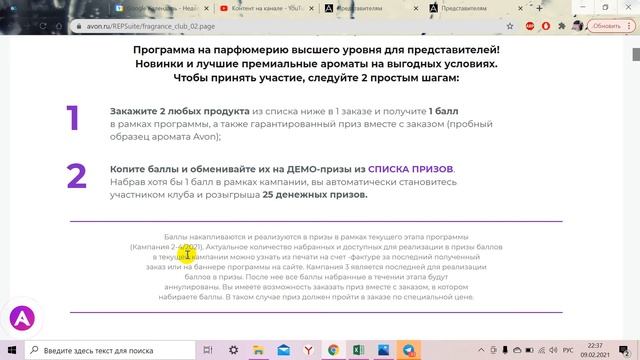The image size is (640, 360).
Task: Click the page vertical scrollbar thumb
Action: click(636, 54)
